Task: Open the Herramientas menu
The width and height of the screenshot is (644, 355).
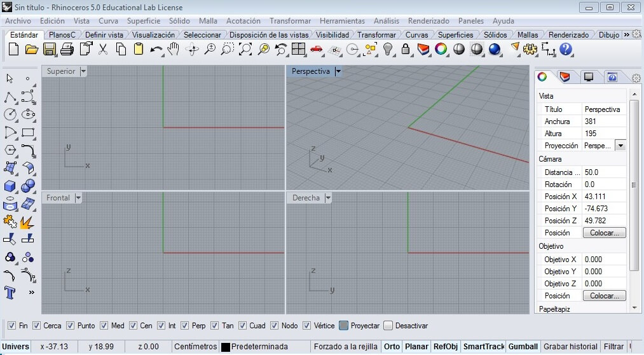Action: pos(342,21)
